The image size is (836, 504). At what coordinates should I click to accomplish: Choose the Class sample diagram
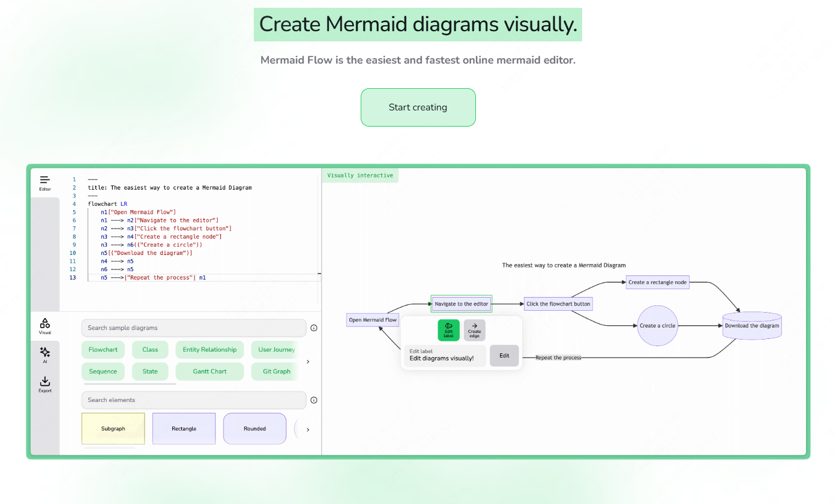[150, 350]
